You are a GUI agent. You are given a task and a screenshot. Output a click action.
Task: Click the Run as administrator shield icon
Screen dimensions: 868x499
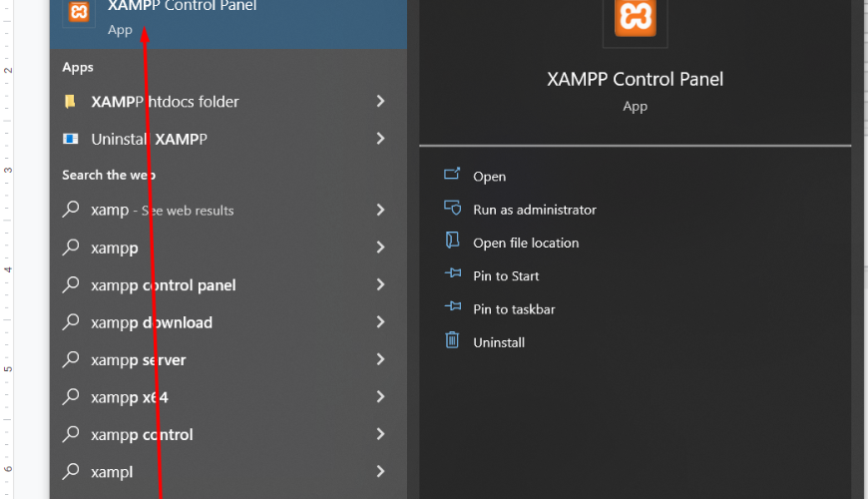pos(452,208)
